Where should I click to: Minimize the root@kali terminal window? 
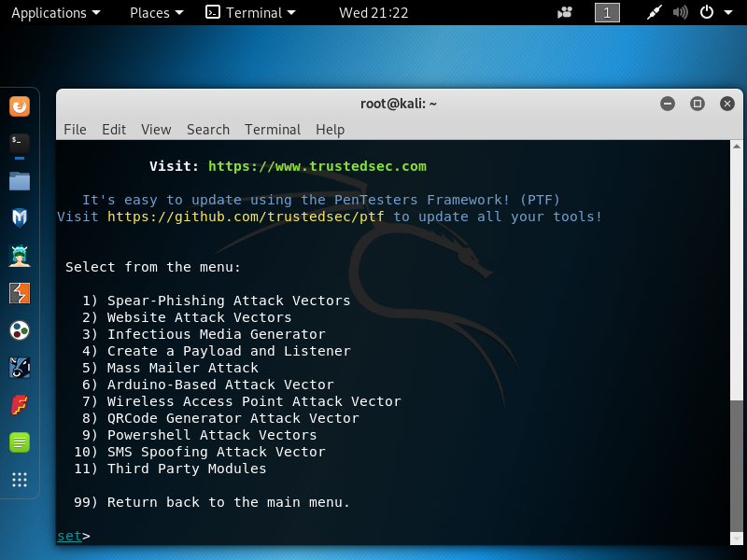tap(668, 104)
